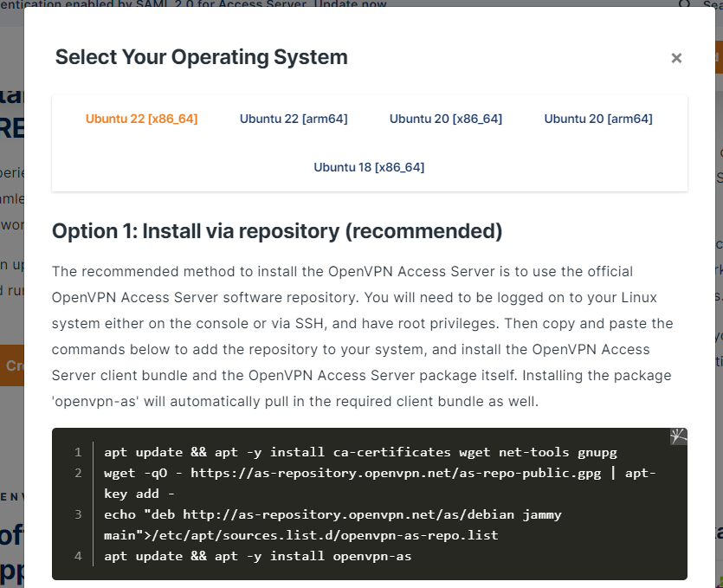Screen dimensions: 723x588
Task: Pick the Ubuntu 18 [x86_64] tab
Action: tap(369, 166)
